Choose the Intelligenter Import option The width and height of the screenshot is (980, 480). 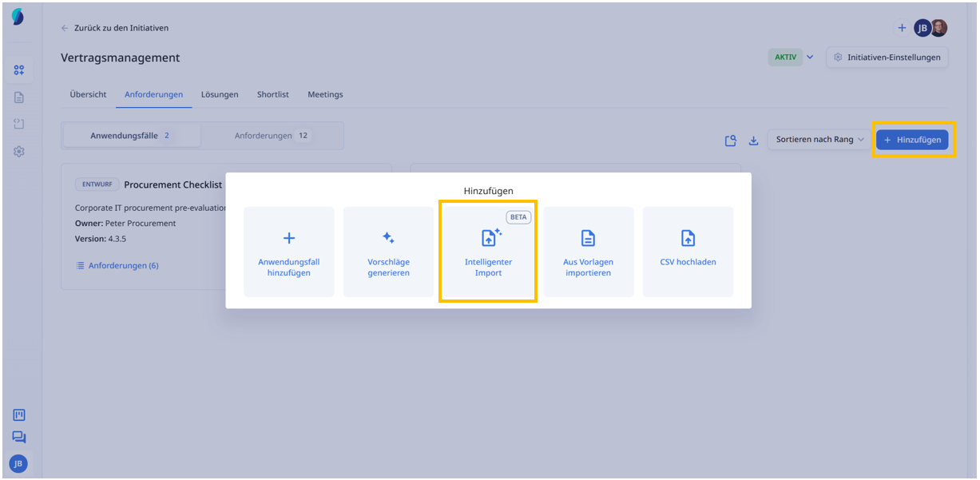(x=488, y=252)
